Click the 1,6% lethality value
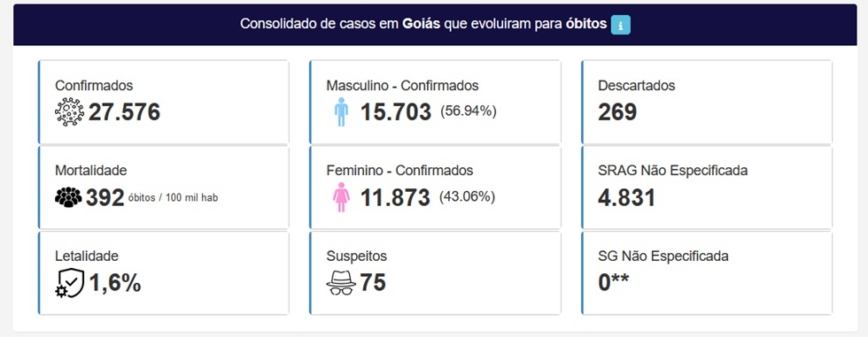Image resolution: width=868 pixels, height=337 pixels. (x=115, y=283)
